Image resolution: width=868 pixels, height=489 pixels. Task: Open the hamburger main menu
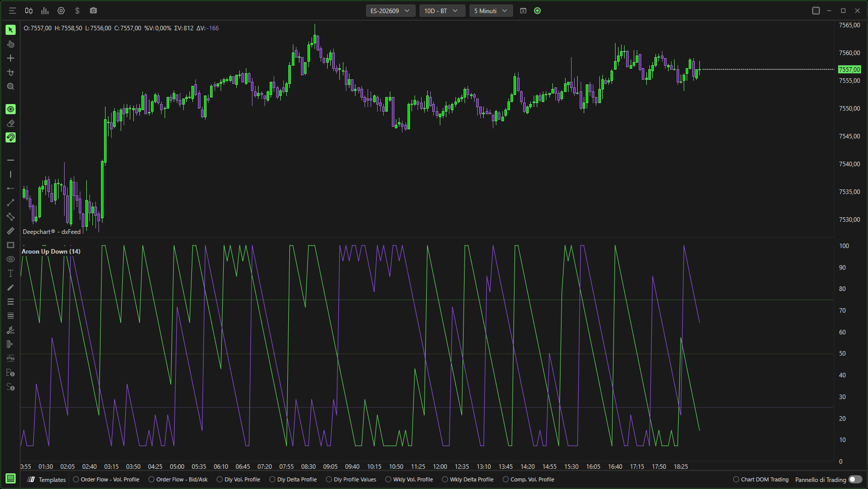(13, 11)
